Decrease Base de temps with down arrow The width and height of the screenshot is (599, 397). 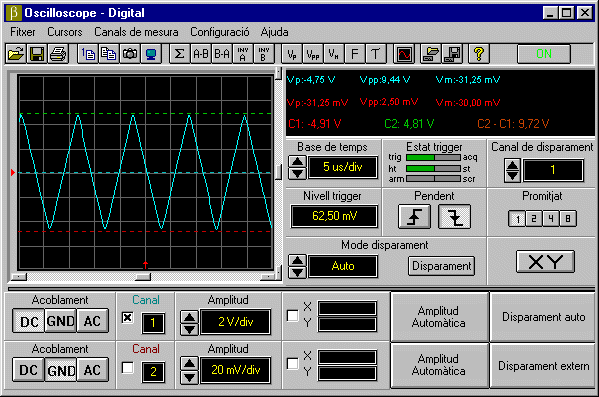(297, 173)
